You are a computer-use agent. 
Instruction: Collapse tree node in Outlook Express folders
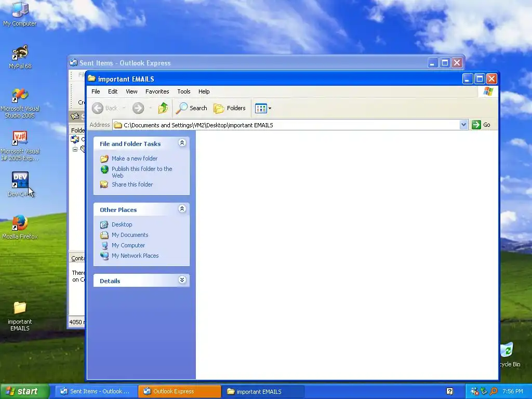click(75, 149)
